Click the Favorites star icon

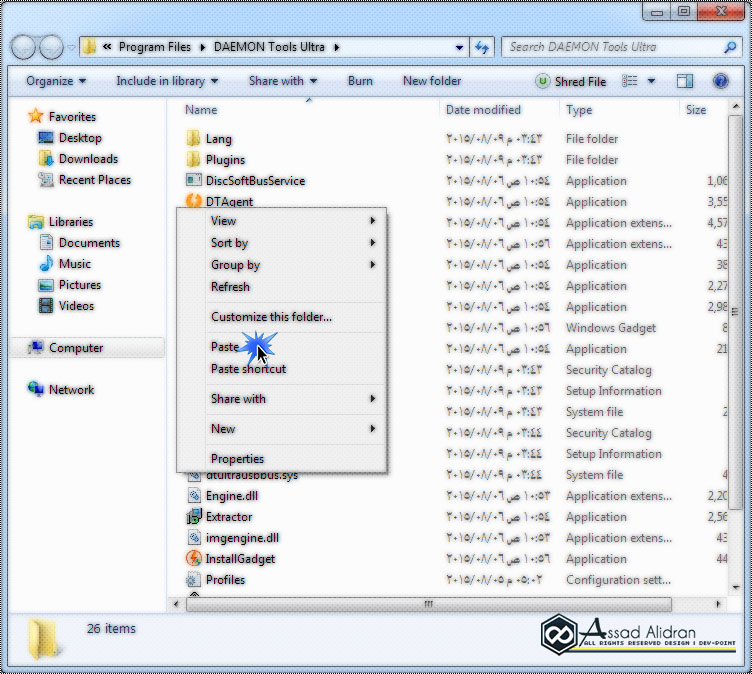(35, 116)
